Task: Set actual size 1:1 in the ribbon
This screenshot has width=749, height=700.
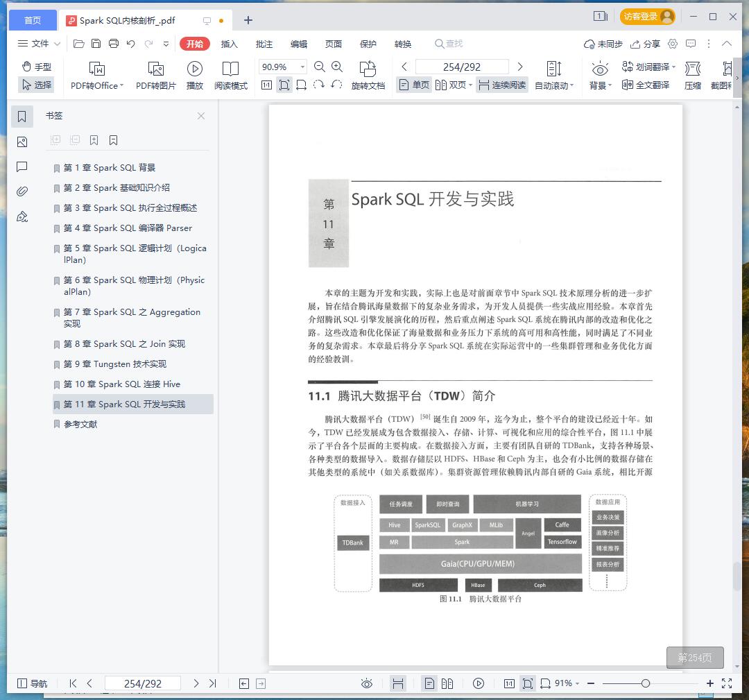Action: tap(266, 85)
